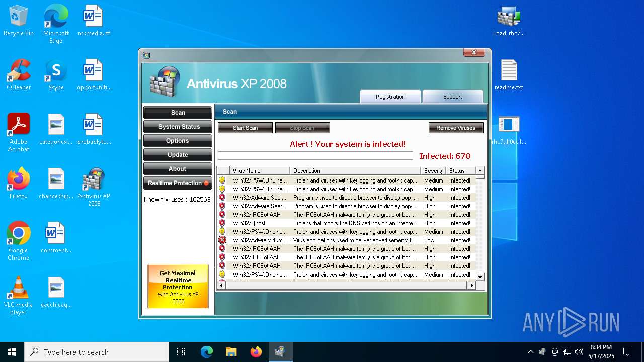Click the Get Maximal Realtime Protection banner

pyautogui.click(x=178, y=287)
